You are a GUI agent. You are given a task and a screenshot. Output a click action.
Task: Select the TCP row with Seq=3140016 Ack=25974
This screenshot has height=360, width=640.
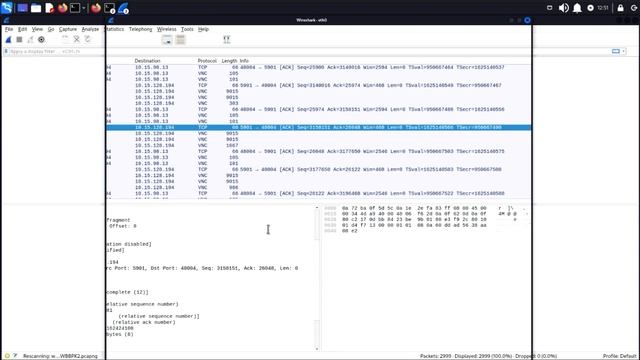(x=318, y=85)
